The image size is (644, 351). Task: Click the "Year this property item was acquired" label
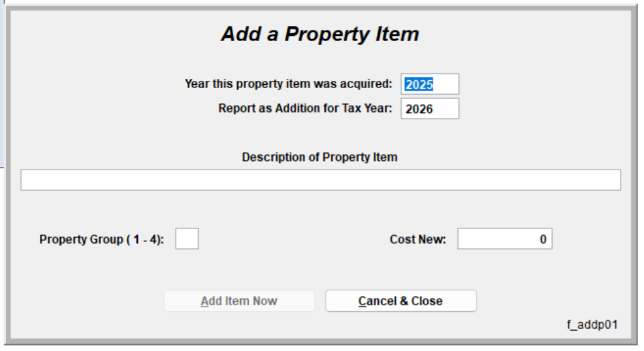click(x=288, y=84)
